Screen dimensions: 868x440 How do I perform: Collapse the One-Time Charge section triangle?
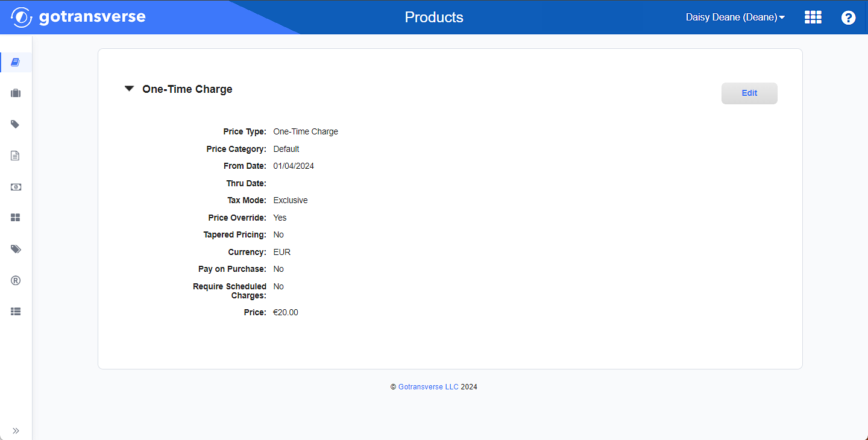coord(129,89)
